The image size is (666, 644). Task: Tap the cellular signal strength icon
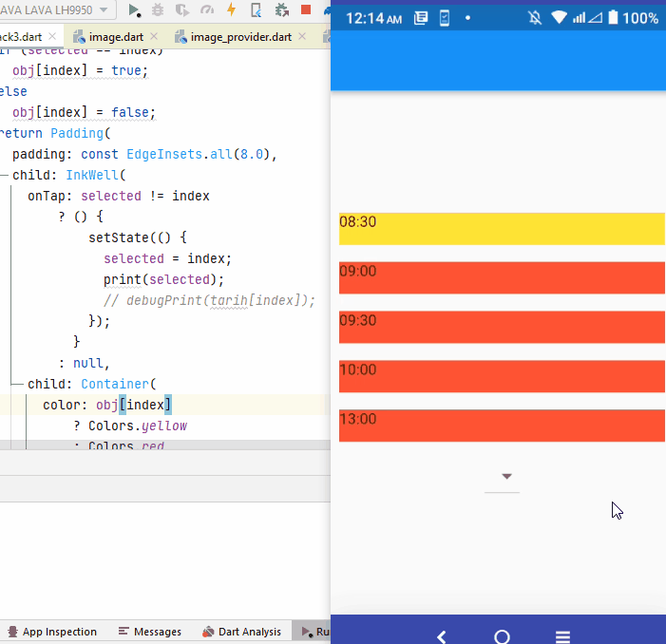point(579,17)
